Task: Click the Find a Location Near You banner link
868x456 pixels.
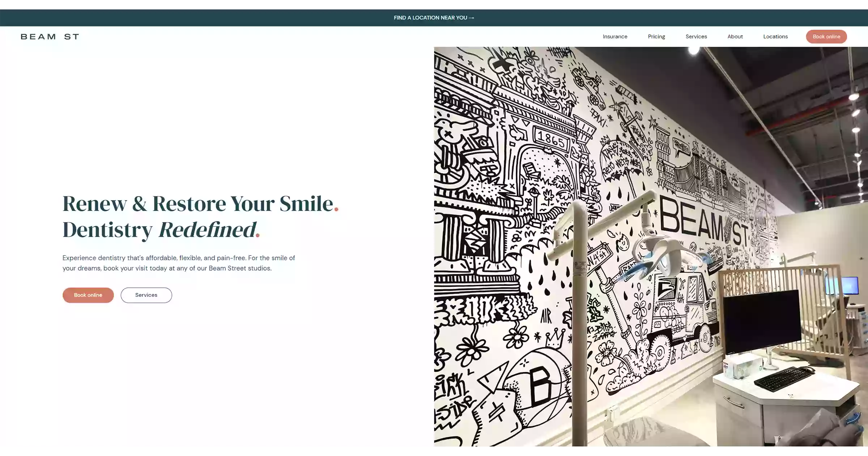Action: click(x=434, y=18)
